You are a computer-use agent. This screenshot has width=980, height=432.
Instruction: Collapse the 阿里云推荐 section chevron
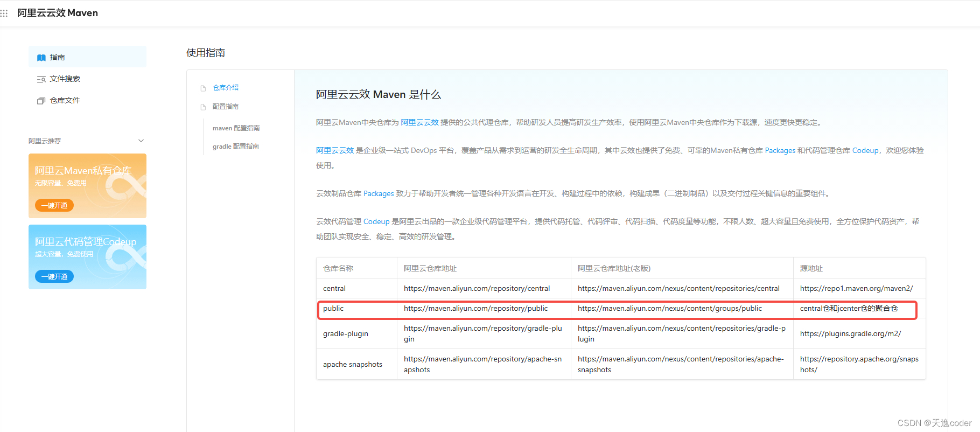pos(141,141)
